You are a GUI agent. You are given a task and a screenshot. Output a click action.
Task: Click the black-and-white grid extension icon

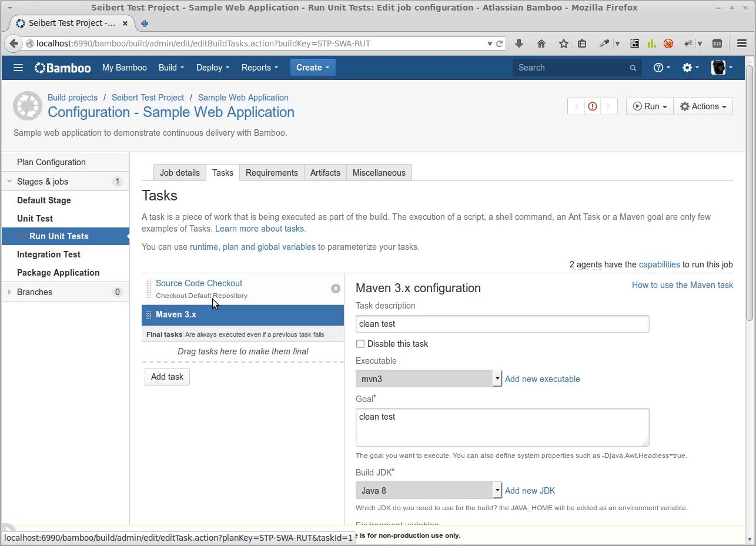[634, 43]
